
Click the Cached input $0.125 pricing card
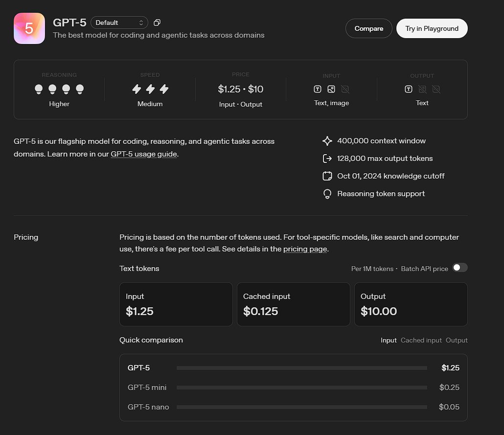(x=294, y=304)
